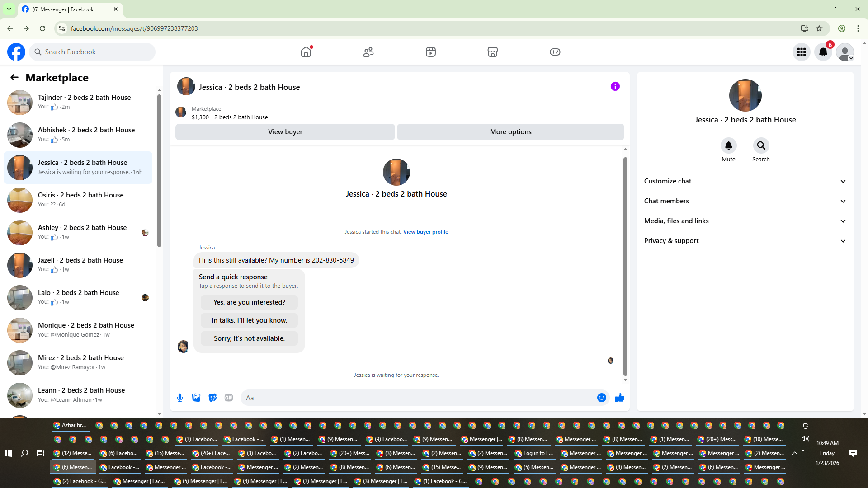This screenshot has height=488, width=868.
Task: Open the attach photo icon
Action: [x=196, y=398]
